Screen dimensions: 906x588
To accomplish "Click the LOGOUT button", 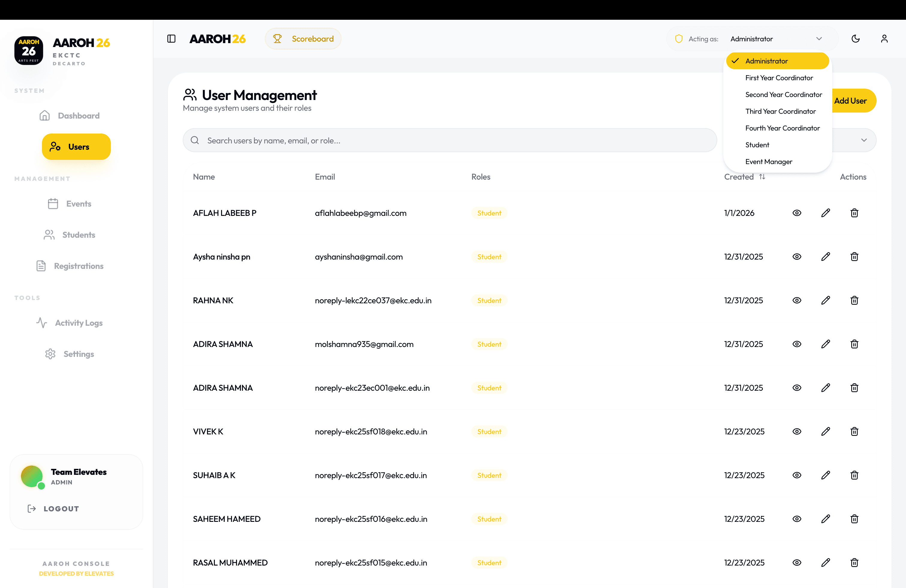I will [54, 509].
